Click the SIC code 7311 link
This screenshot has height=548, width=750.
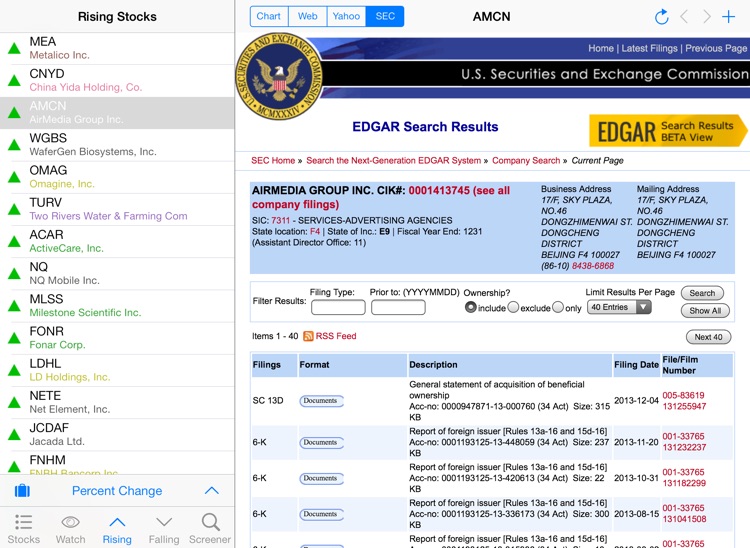pyautogui.click(x=281, y=220)
